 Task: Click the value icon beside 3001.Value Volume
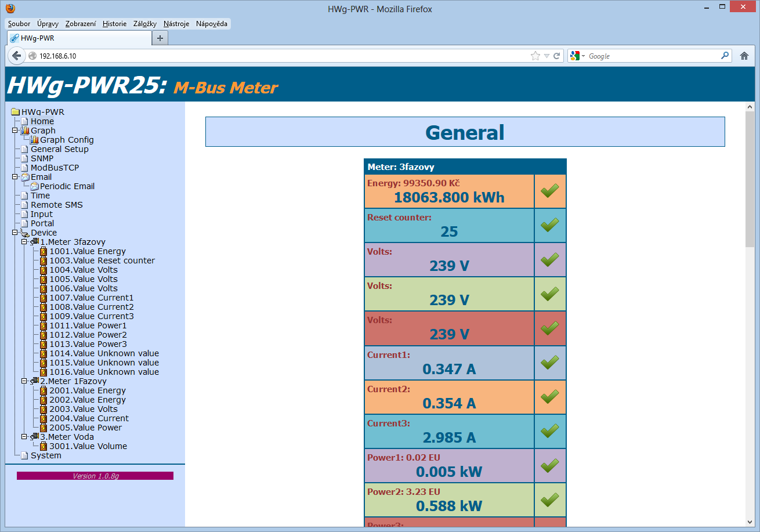point(44,446)
